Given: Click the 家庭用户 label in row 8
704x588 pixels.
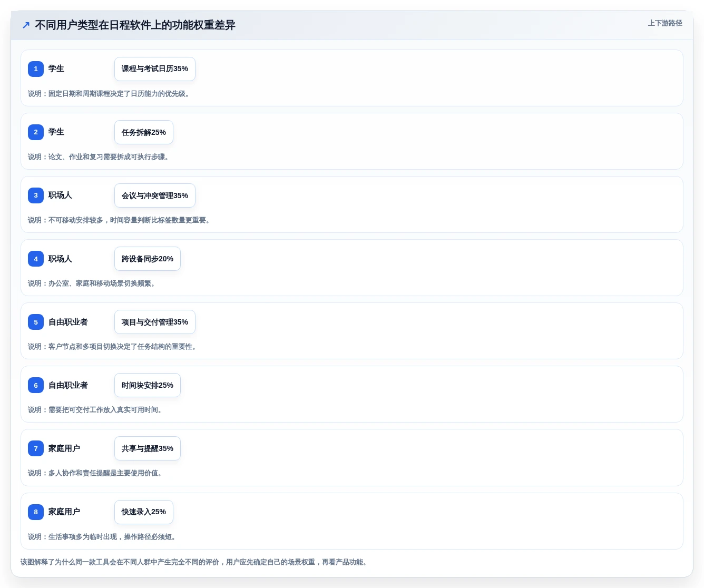Looking at the screenshot, I should point(64,512).
